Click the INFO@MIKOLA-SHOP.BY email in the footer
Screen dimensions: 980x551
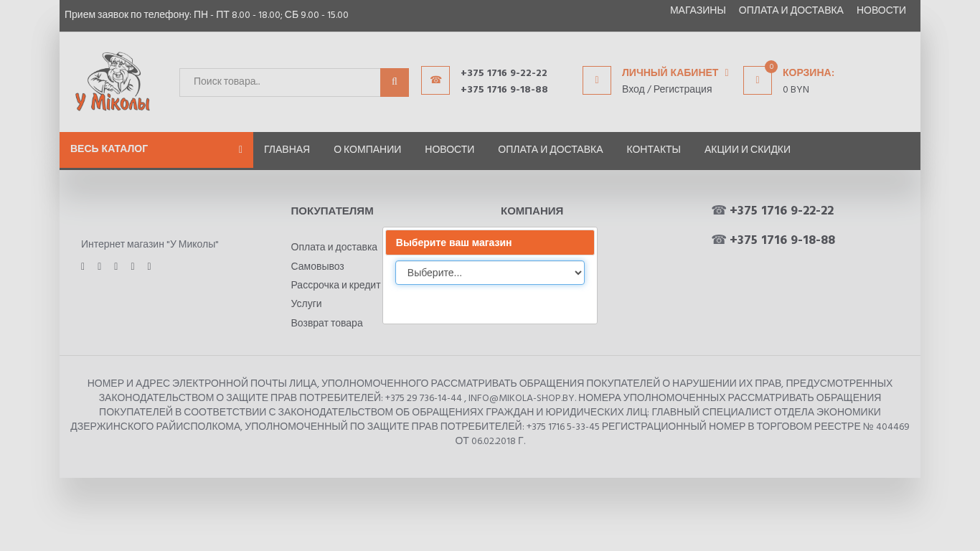522,398
